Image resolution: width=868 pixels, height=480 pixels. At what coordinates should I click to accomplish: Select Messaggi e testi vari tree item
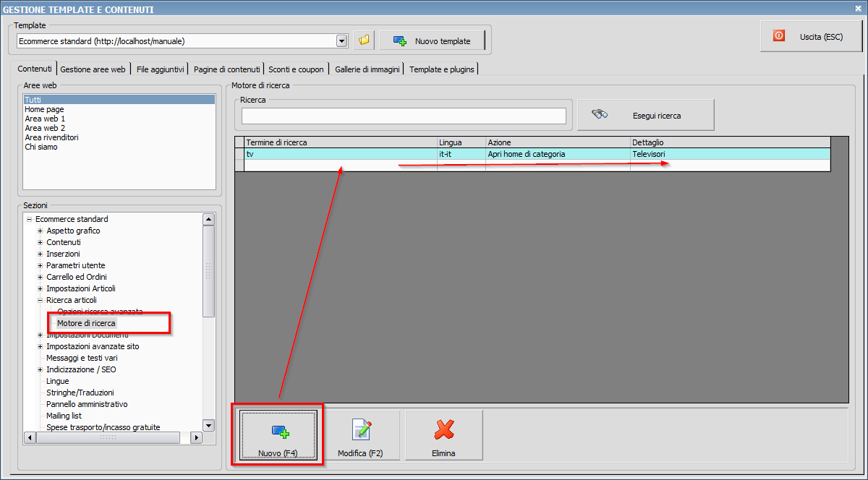pos(82,358)
